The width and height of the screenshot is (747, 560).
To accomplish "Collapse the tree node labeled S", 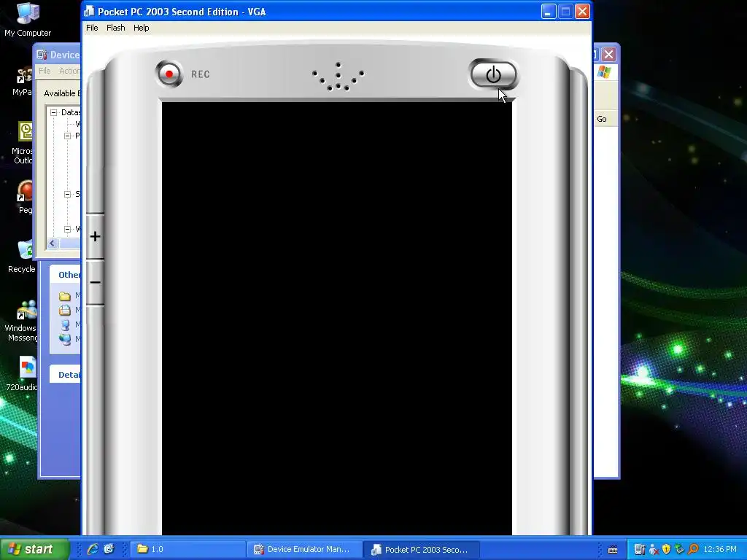I will click(67, 194).
